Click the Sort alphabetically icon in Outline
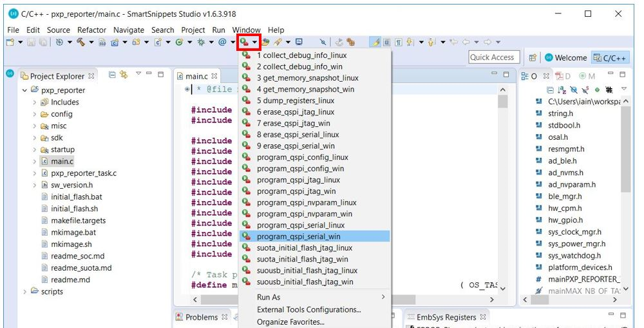This screenshot has height=328, width=644. coord(562,90)
